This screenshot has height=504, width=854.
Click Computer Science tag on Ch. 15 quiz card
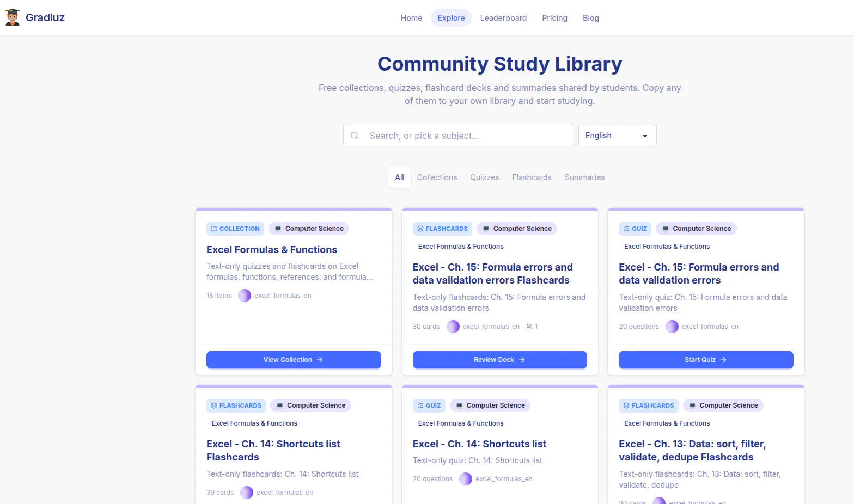[x=696, y=229]
